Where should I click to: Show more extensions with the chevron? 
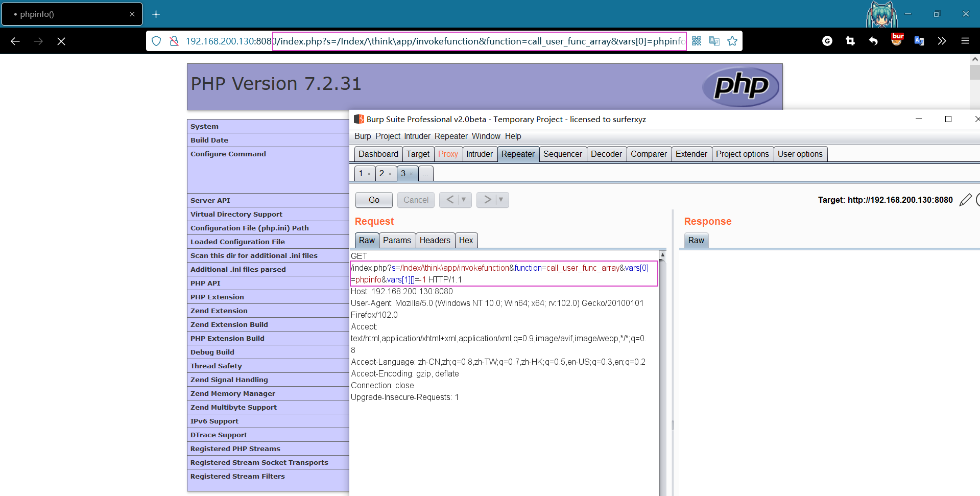942,41
